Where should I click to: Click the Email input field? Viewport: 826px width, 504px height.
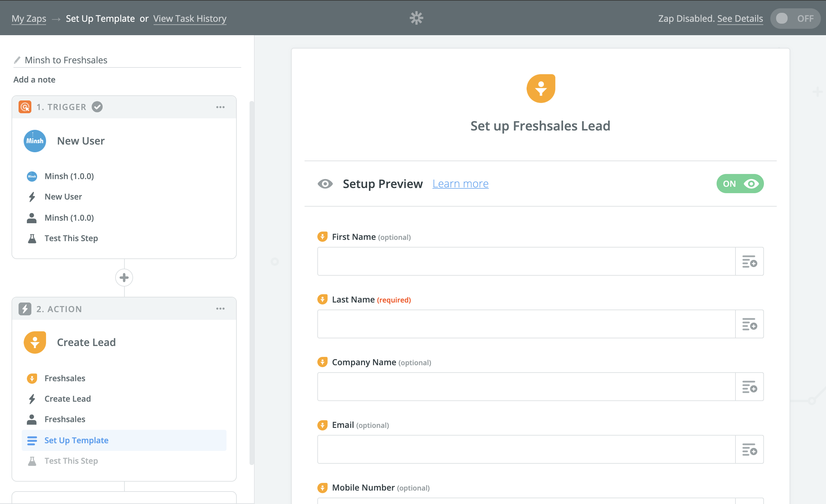pos(526,449)
